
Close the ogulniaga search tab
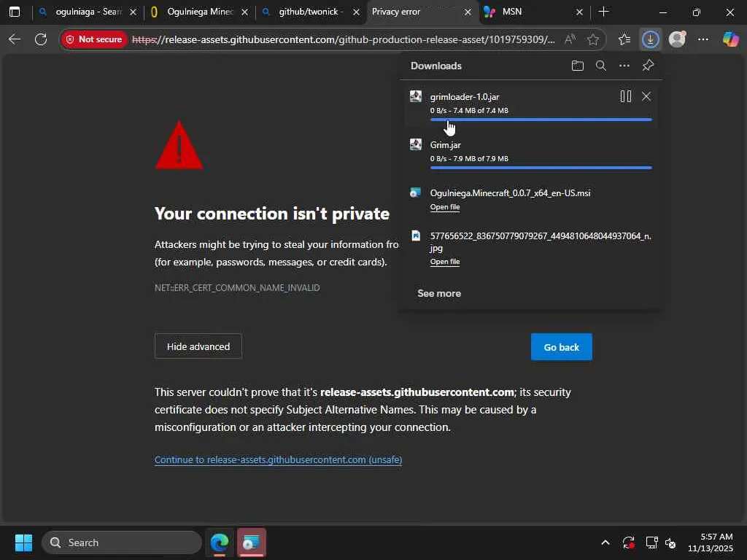133,12
